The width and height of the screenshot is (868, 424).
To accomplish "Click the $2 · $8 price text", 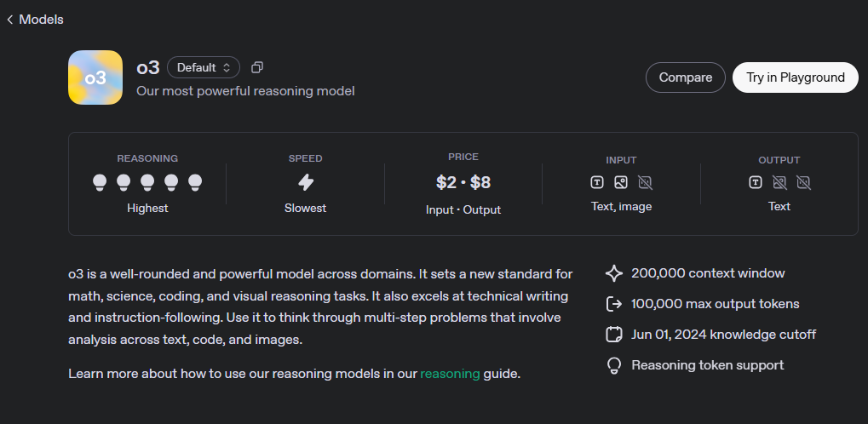I will [x=463, y=182].
